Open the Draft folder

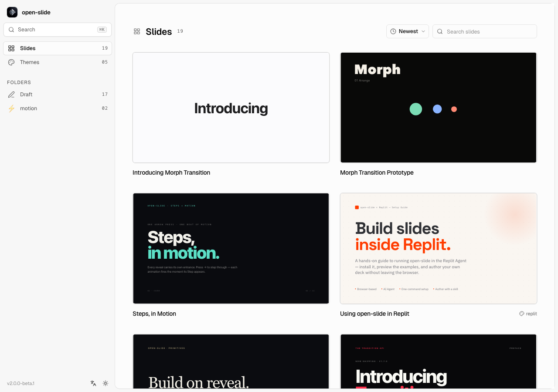coord(58,95)
